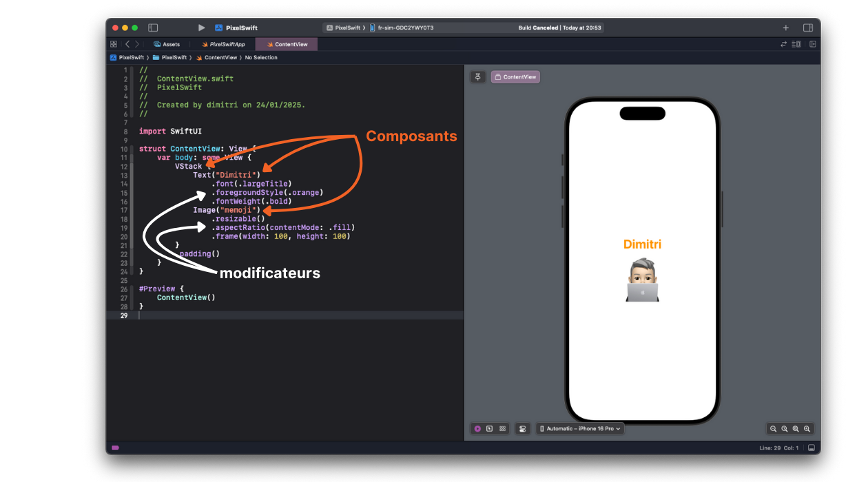Open the related items grid menu
868x482 pixels.
tap(114, 44)
